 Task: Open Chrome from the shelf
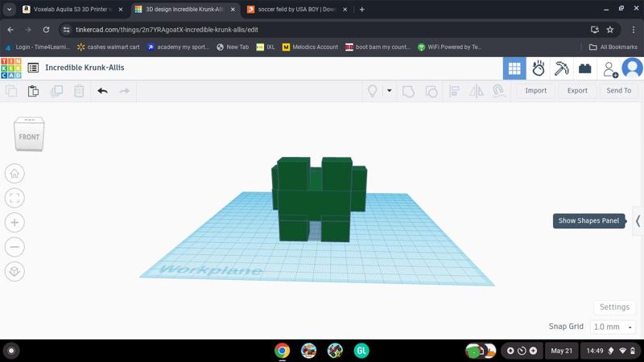click(x=283, y=351)
